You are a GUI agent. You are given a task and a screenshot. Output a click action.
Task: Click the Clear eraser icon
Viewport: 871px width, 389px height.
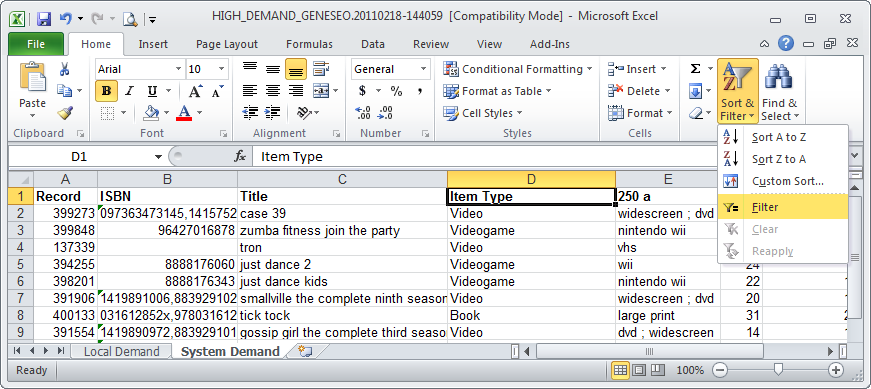(x=696, y=113)
